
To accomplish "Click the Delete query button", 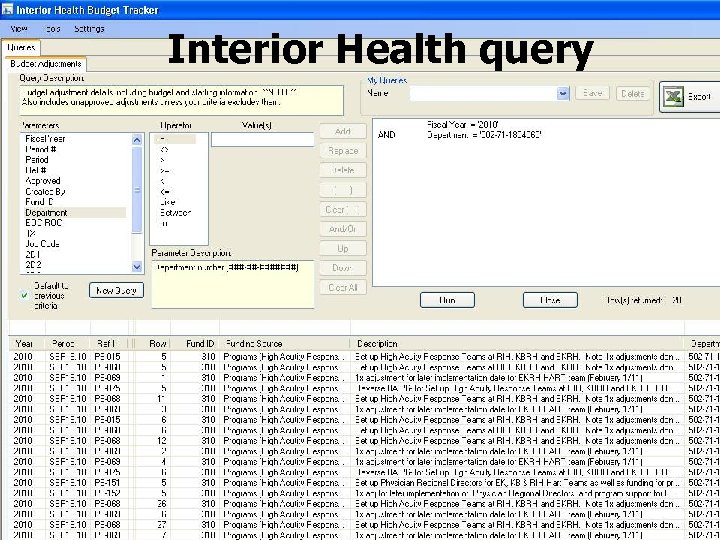I will [x=633, y=93].
